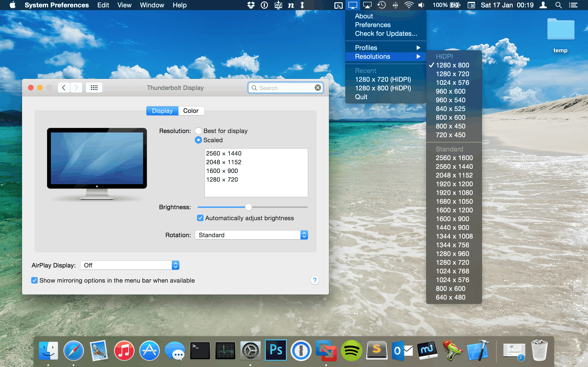Open the AirPlay Display dropdown

[130, 265]
